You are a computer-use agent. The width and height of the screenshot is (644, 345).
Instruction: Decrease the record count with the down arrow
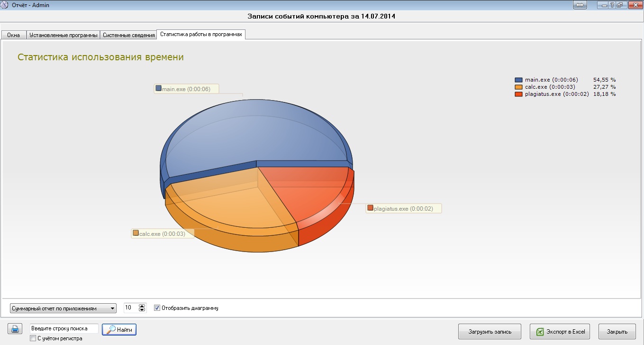coord(142,310)
